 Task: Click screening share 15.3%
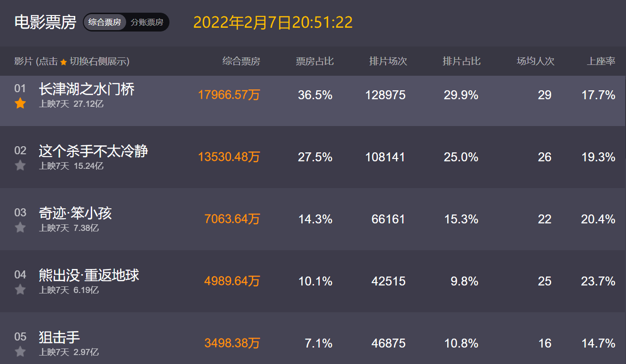461,219
